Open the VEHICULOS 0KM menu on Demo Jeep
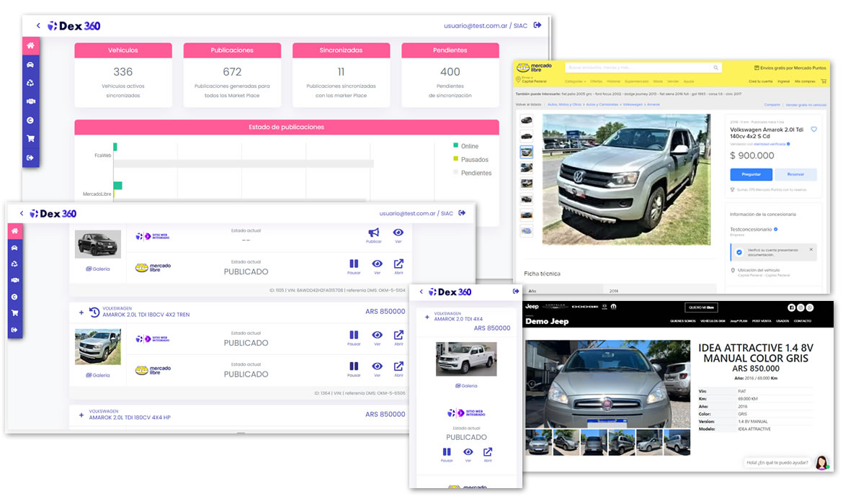The width and height of the screenshot is (843, 504). [x=713, y=321]
